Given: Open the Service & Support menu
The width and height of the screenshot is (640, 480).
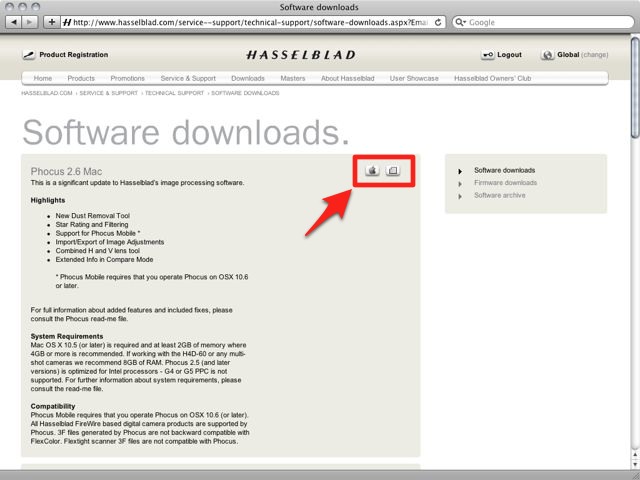Looking at the screenshot, I should (x=188, y=78).
